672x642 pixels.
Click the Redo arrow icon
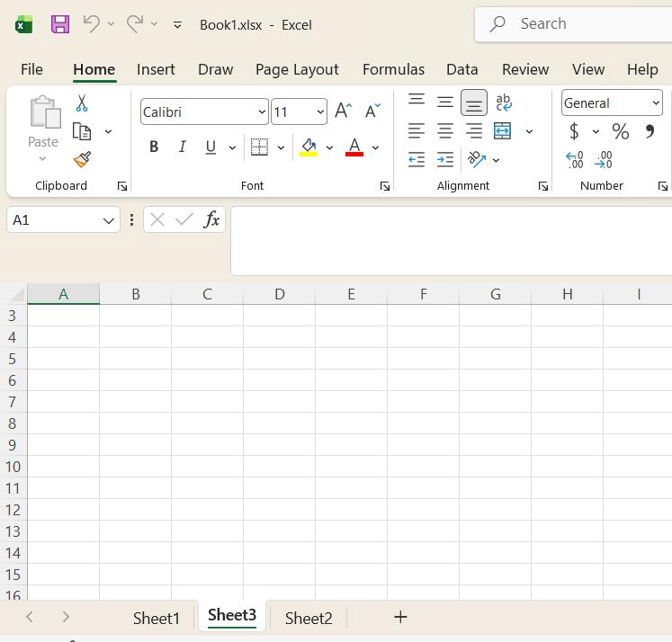point(135,23)
